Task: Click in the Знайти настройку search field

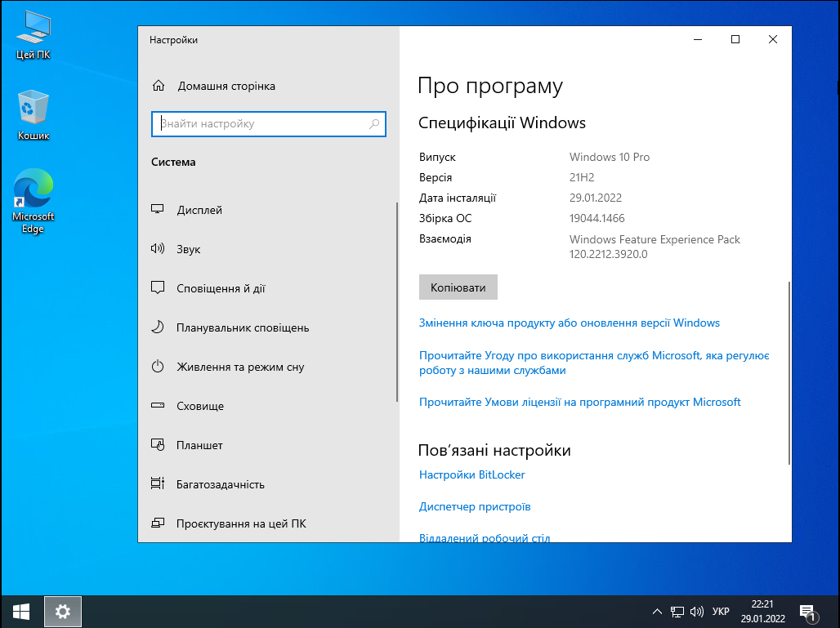Action: [260, 124]
